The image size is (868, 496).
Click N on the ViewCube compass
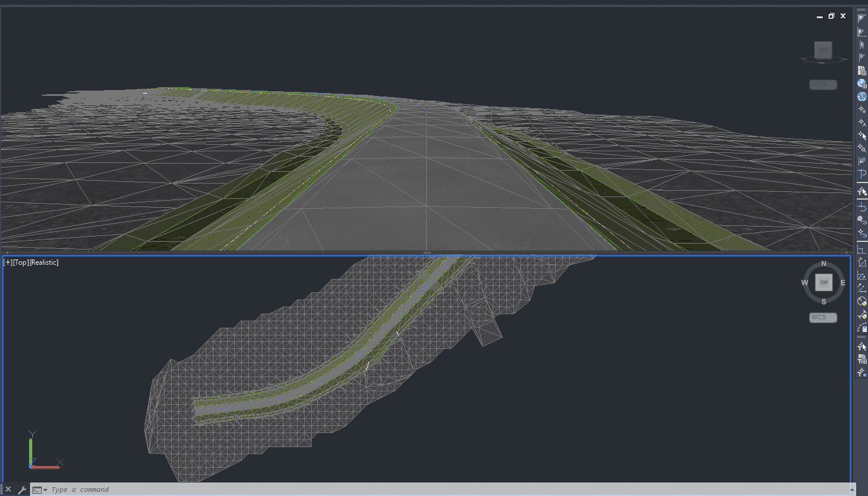pos(824,264)
